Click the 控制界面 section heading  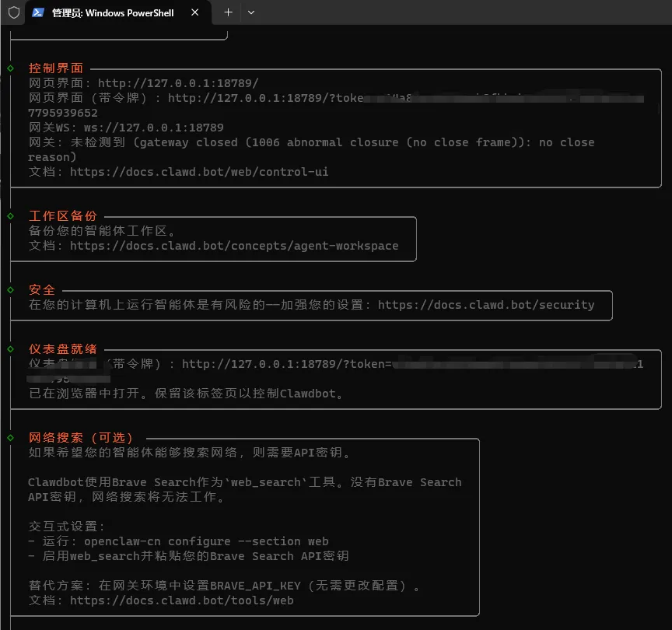[x=56, y=68]
